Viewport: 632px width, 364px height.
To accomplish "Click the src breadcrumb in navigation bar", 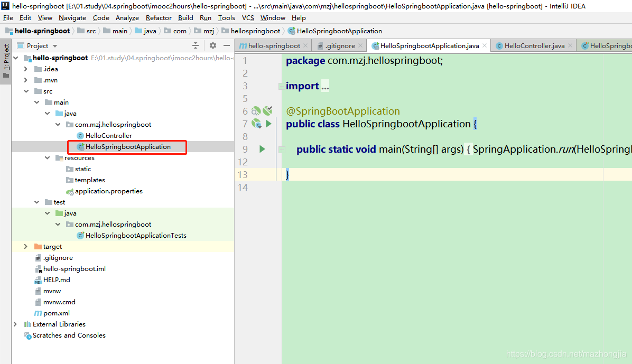I will coord(87,31).
